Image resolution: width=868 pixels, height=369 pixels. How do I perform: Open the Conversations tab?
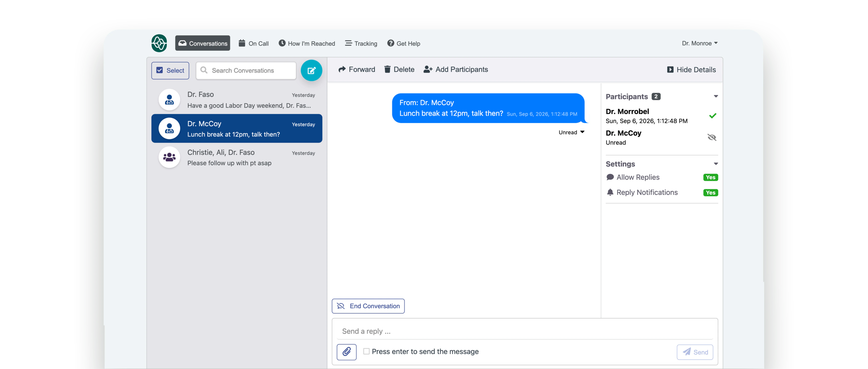pos(202,43)
